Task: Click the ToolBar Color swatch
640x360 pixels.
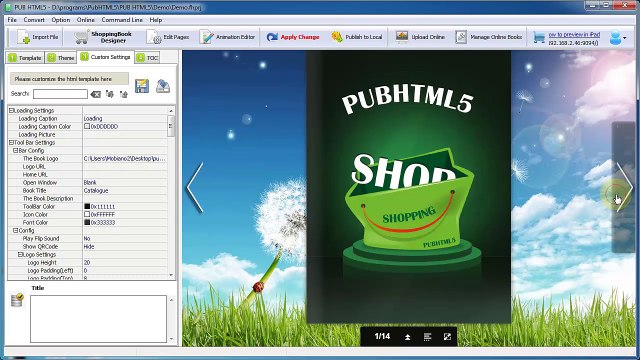Action: [x=87, y=207]
